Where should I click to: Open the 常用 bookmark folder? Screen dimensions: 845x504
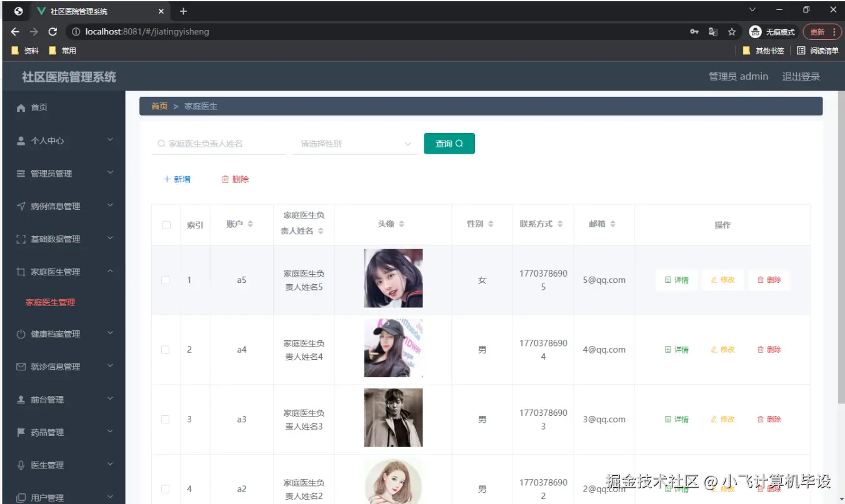[62, 51]
